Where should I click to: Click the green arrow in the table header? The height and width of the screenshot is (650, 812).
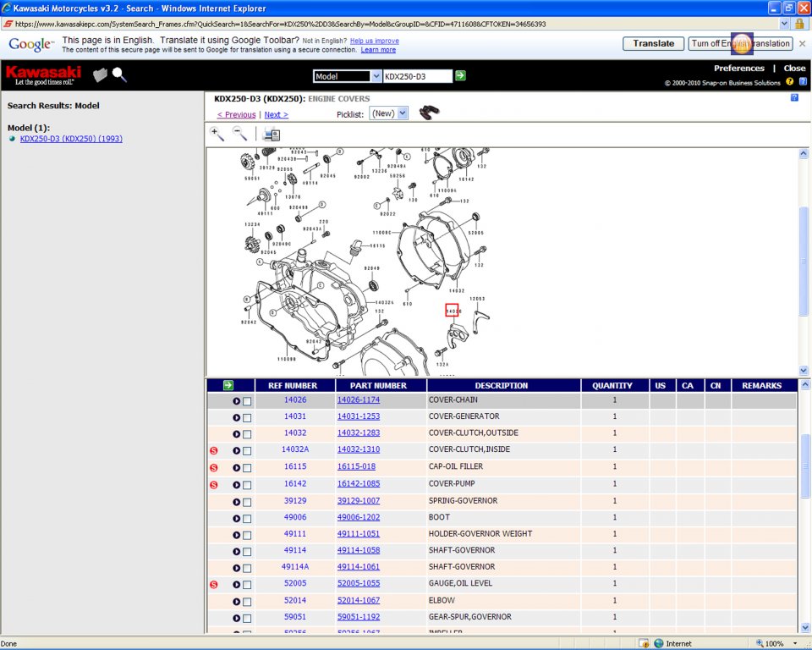(x=228, y=385)
